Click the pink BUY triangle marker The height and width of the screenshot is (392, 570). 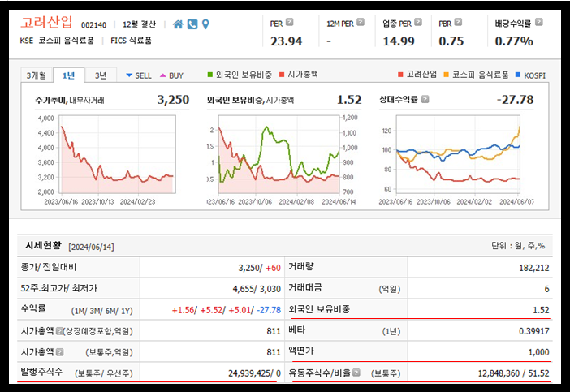[163, 75]
